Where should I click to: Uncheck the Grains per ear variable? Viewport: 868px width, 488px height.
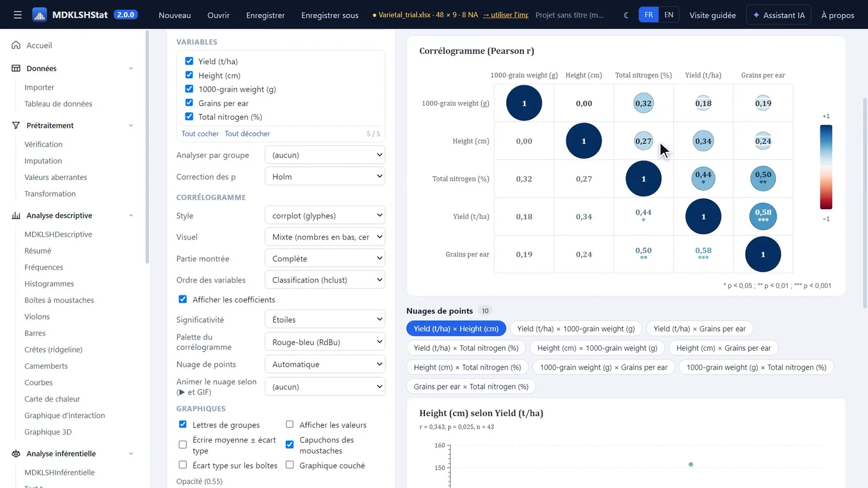point(189,102)
